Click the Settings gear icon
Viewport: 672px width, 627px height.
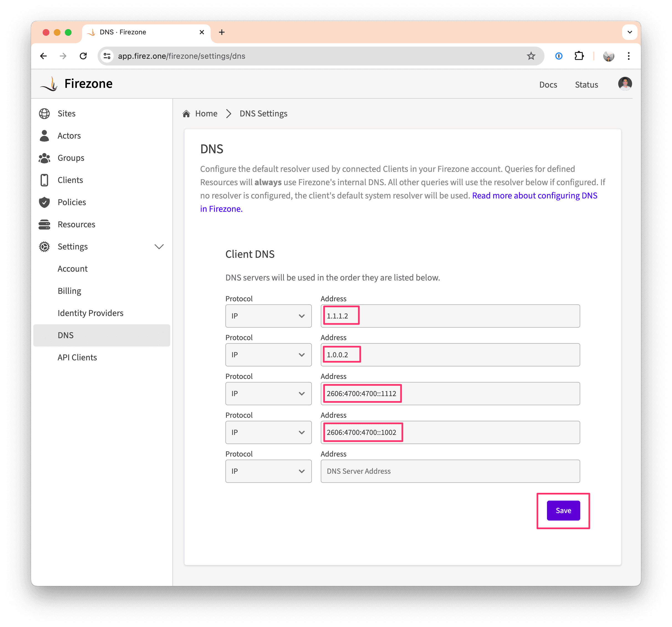44,247
